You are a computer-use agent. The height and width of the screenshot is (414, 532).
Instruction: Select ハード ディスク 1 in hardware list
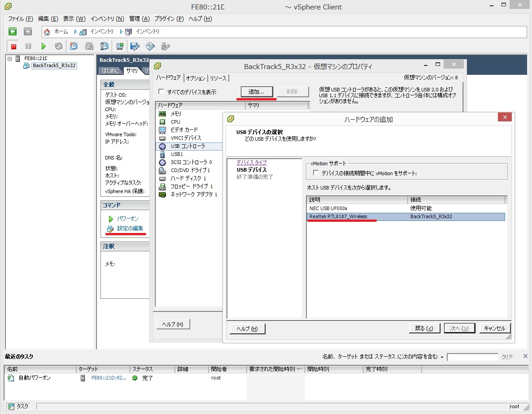189,178
